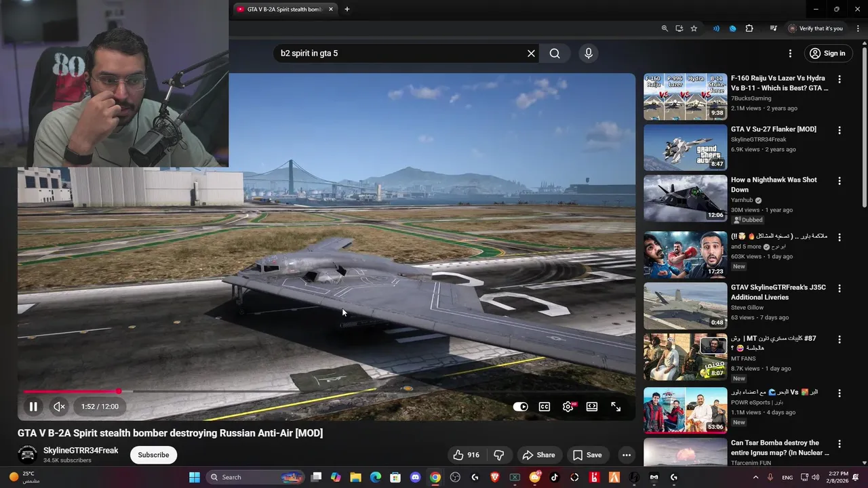Open Discord from taskbar
Viewport: 868px width, 488px height.
pos(415,477)
